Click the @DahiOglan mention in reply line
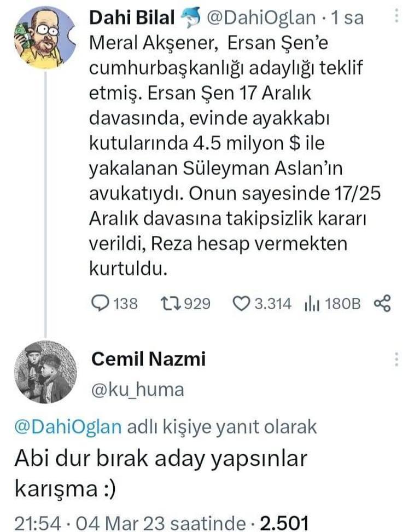Screen dimensions: 420x532 [68, 426]
